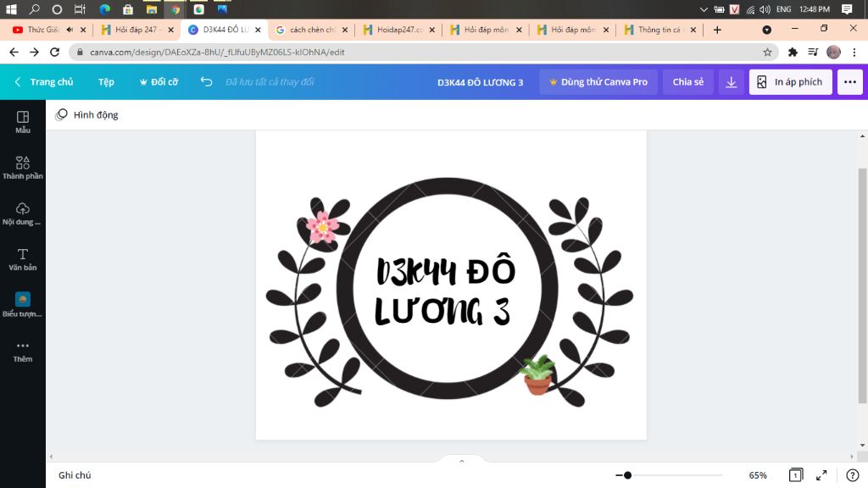The height and width of the screenshot is (488, 868).
Task: Mute the YouTube tab audio icon
Action: (70, 30)
